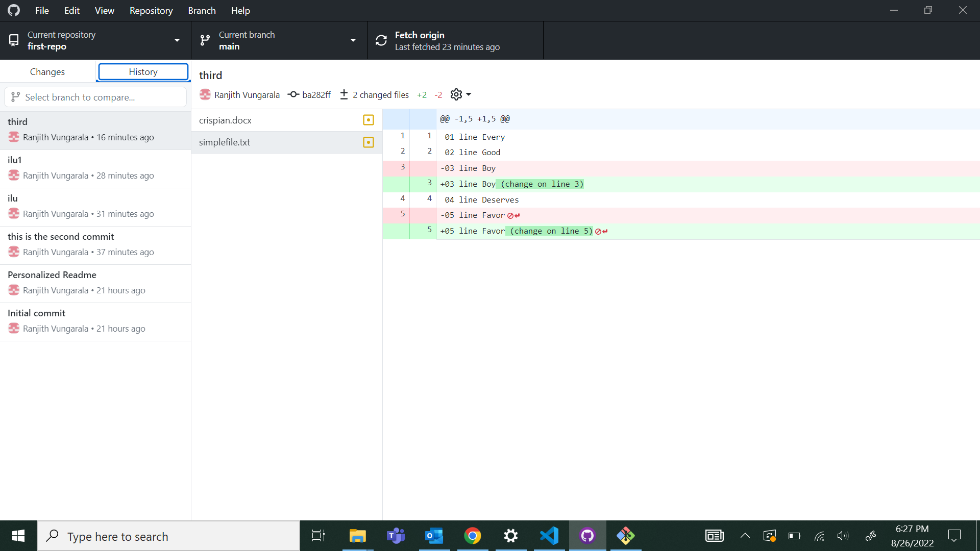Image resolution: width=980 pixels, height=551 pixels.
Task: Click the +2 additions count
Action: (x=422, y=95)
